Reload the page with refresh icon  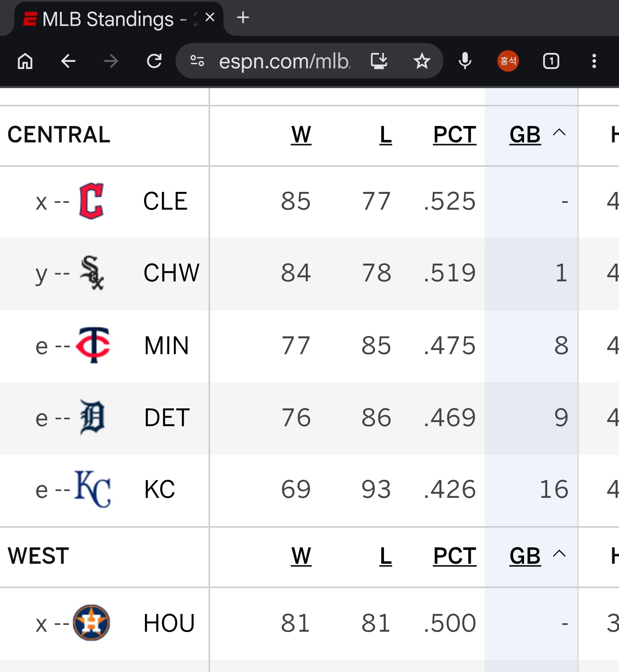point(154,61)
